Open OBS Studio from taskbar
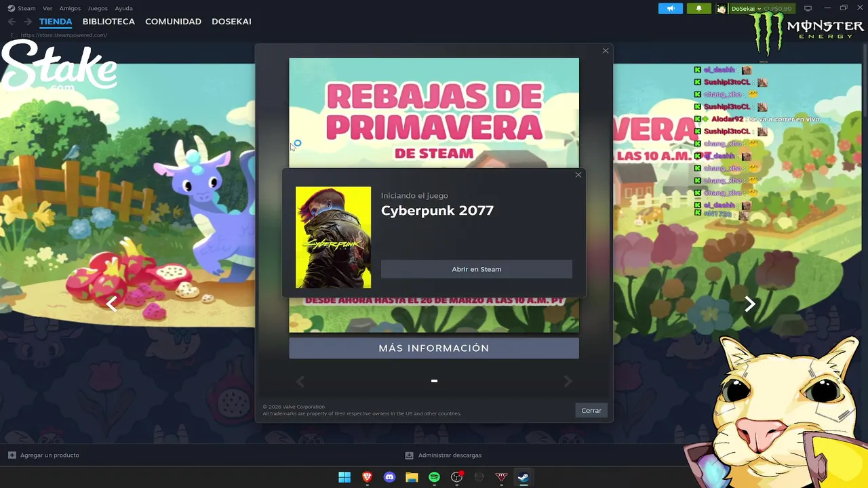Viewport: 868px width, 488px height. coord(456,477)
